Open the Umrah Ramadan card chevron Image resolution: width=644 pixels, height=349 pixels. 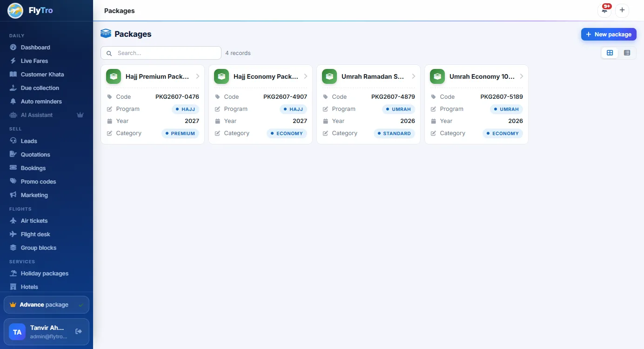(413, 76)
